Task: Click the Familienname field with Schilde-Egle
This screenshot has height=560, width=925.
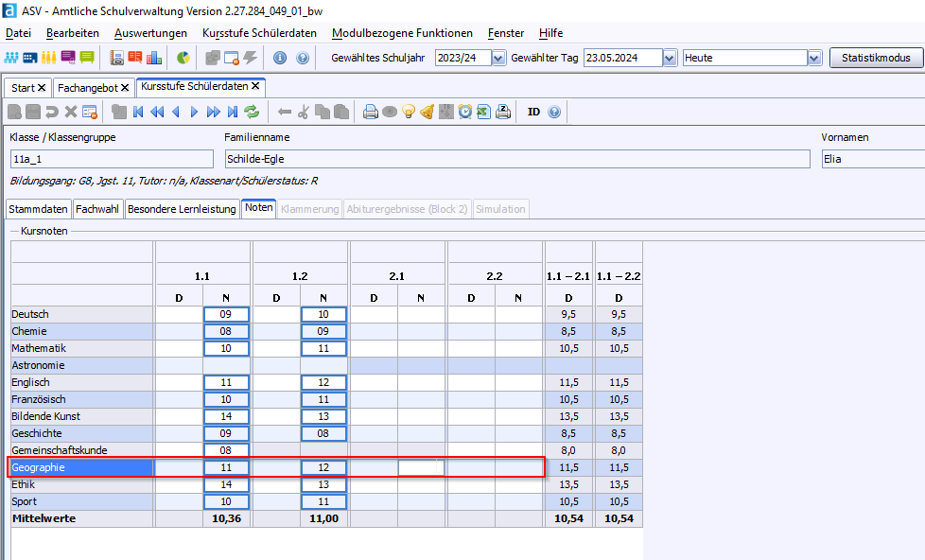Action: 517,159
